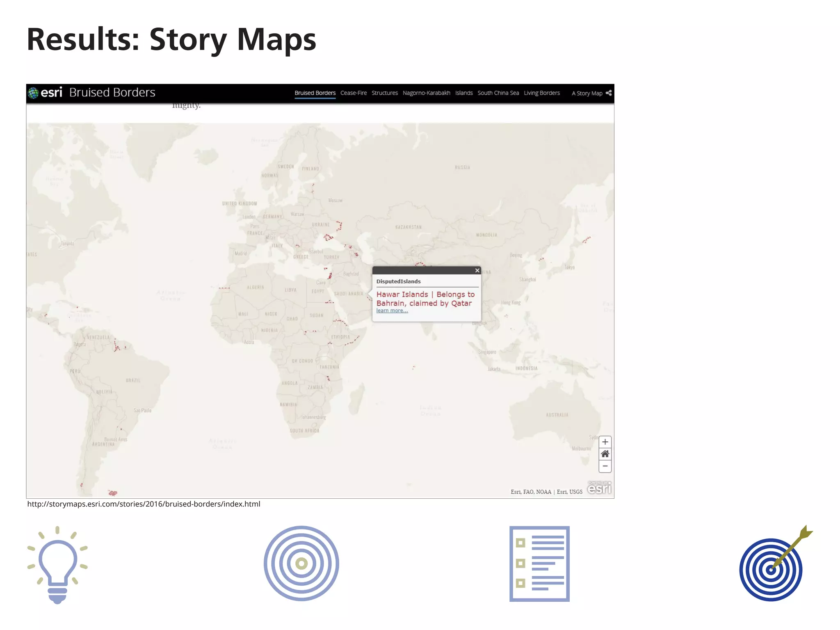The image size is (840, 630).
Task: Switch to the Structures tab
Action: [384, 93]
